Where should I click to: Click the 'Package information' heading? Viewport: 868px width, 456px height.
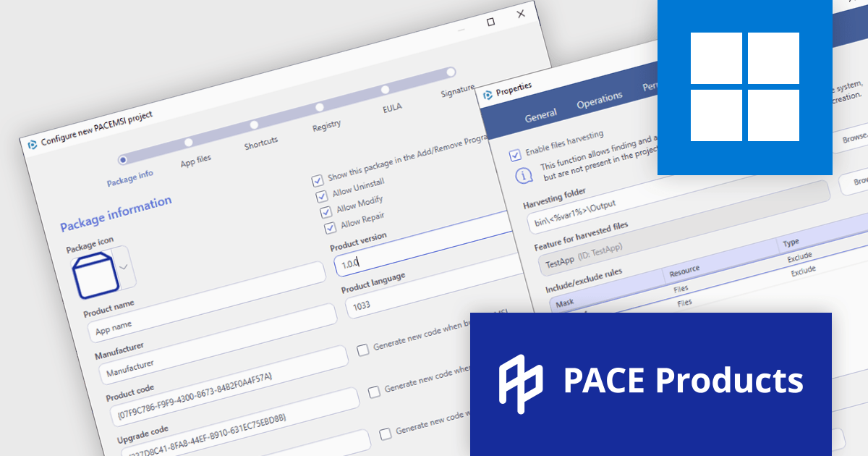click(116, 214)
